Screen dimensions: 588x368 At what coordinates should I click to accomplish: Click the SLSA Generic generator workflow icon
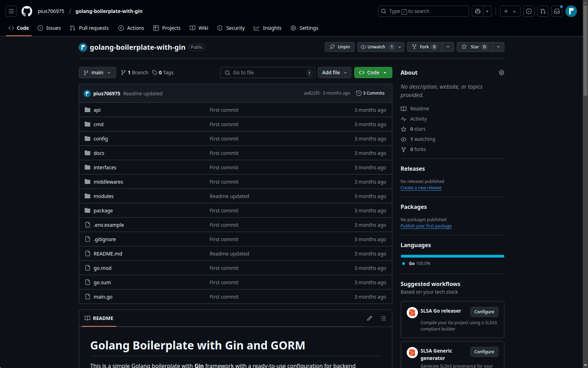(x=412, y=353)
